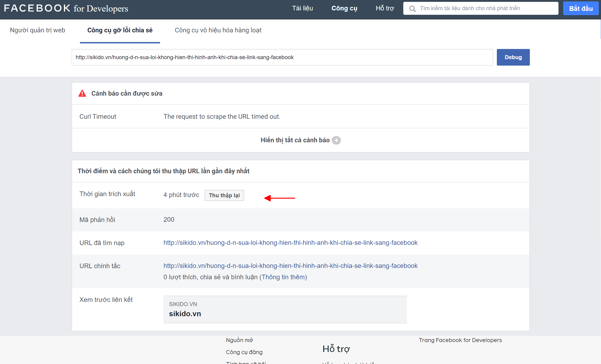Viewport: 601px width, 364px height.
Task: Open Công cụ vô hiệu hóa hàng loạt tab
Action: (218, 30)
